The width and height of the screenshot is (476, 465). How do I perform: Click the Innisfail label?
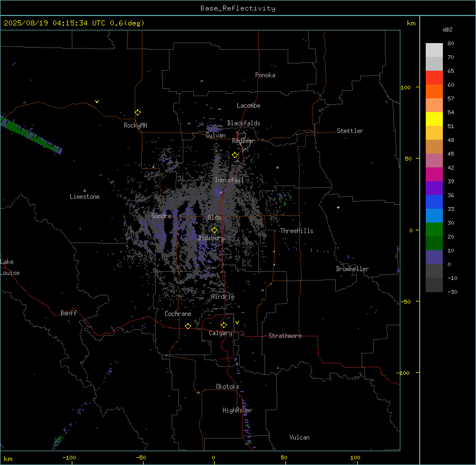coord(229,180)
